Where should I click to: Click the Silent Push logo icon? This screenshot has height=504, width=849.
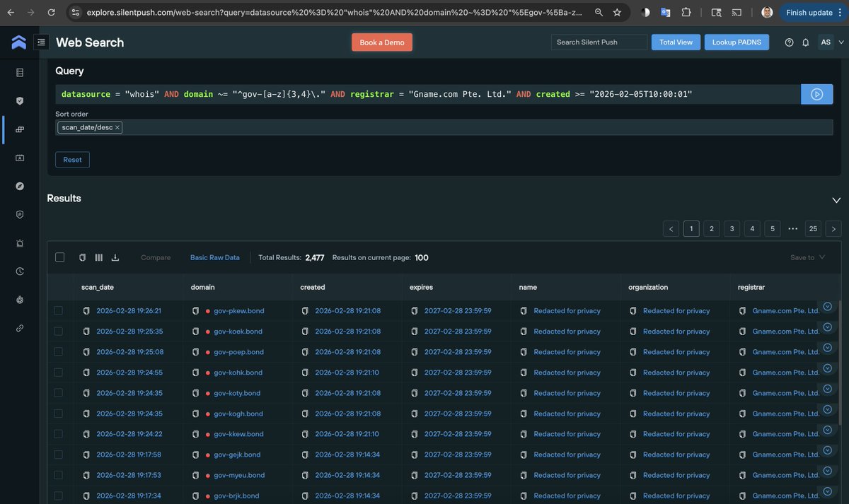click(19, 42)
